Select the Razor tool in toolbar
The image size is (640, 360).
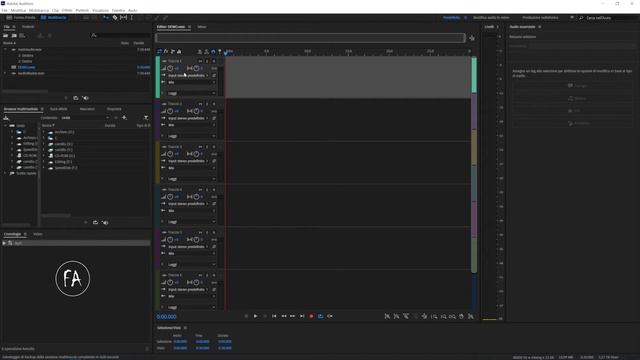[x=115, y=18]
